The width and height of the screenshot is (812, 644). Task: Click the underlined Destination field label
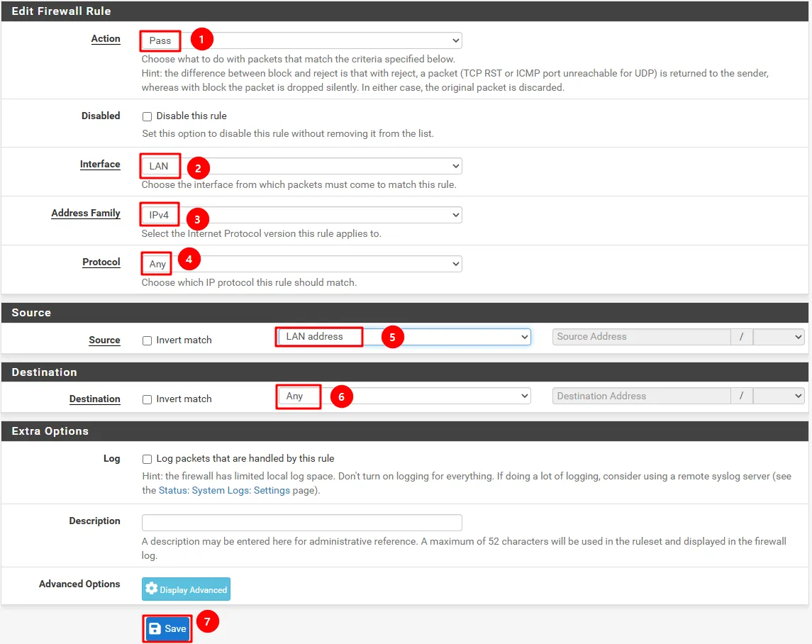95,399
